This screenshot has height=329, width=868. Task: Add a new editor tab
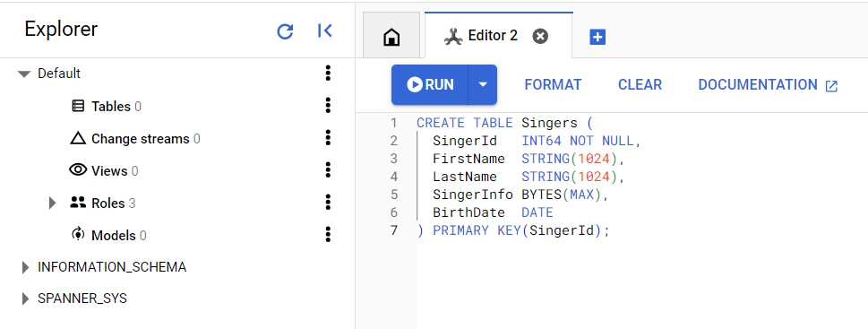point(597,37)
